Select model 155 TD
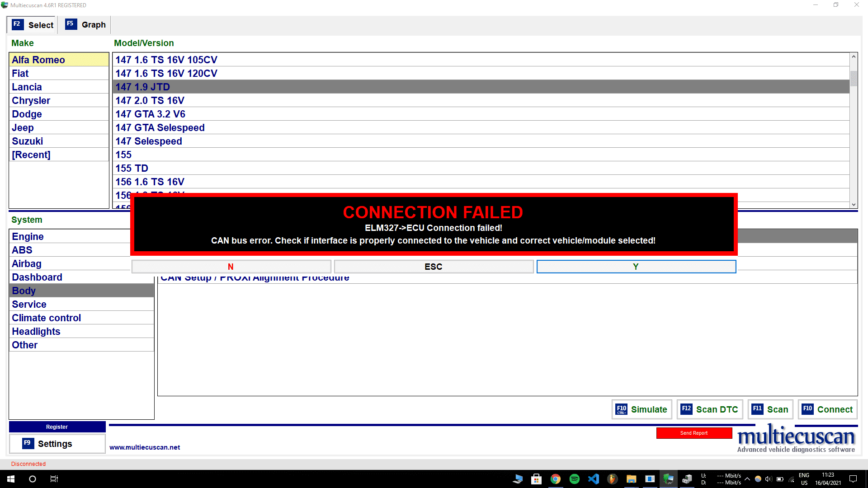The height and width of the screenshot is (488, 868). (481, 168)
